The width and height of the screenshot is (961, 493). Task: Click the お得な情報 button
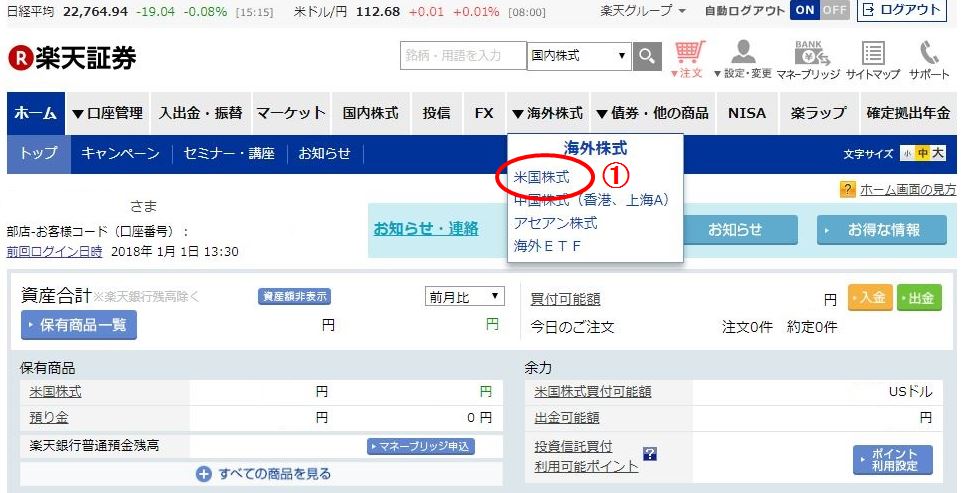click(882, 230)
